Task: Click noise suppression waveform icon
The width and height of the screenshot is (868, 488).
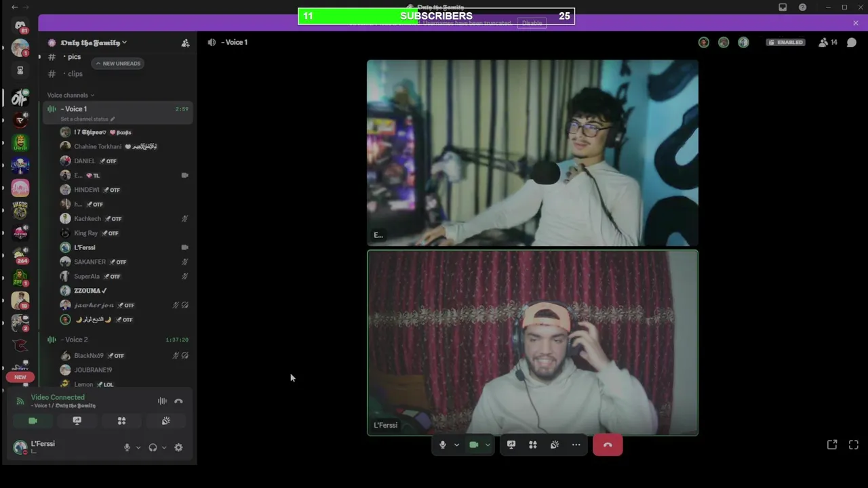Action: click(x=162, y=401)
